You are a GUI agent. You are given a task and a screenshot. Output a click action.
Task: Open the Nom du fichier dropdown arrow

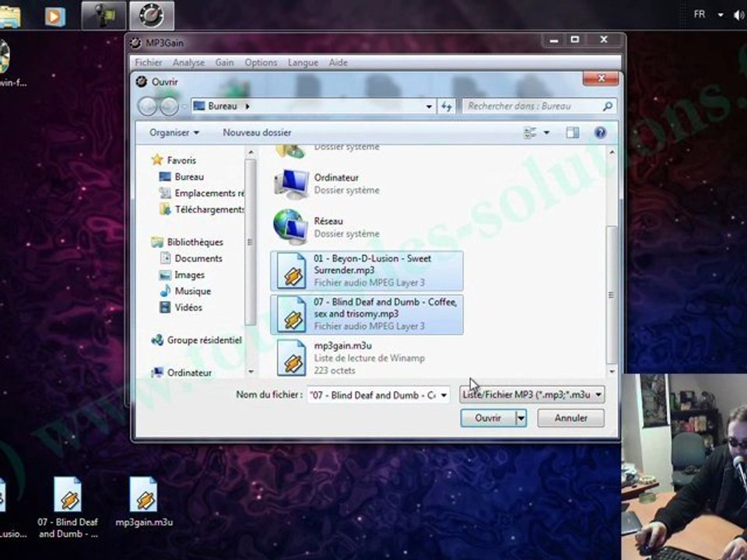[x=444, y=395]
